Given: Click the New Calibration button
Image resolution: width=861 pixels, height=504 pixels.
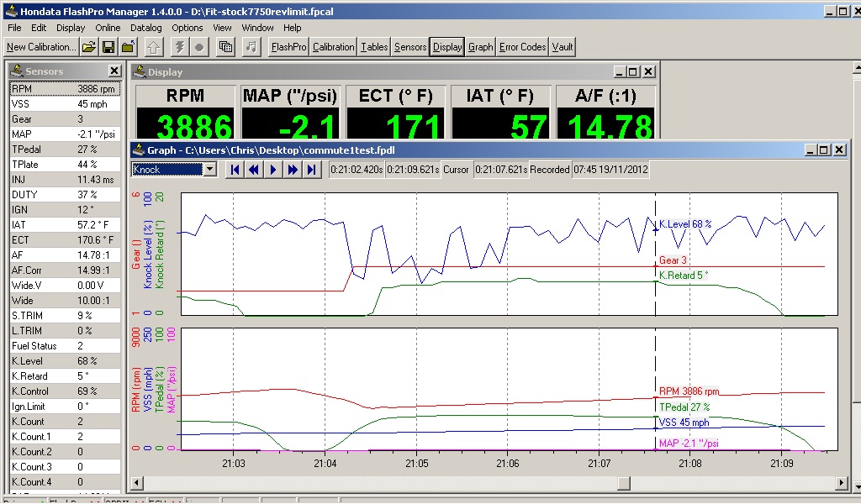Looking at the screenshot, I should click(41, 47).
